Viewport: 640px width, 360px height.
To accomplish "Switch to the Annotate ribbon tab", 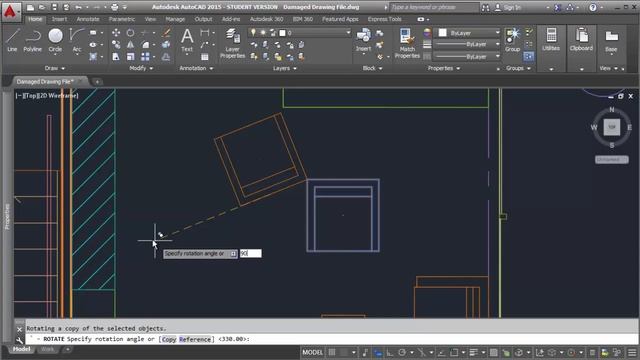I will coord(88,19).
